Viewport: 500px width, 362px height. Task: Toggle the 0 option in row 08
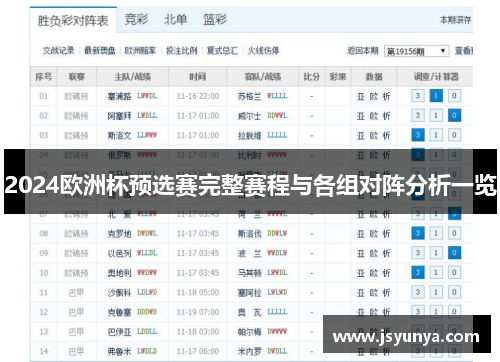[454, 233]
